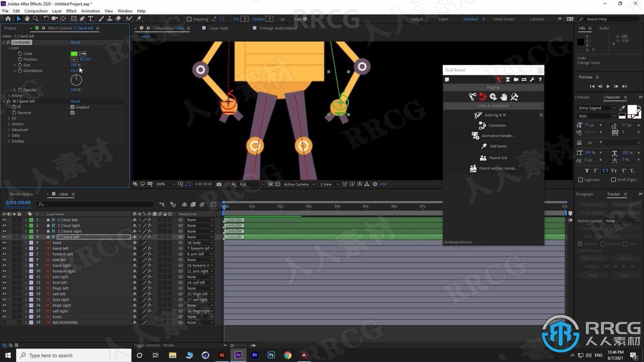Select the Horizontal Type tool
Screen dimensions: 644x362
(91, 19)
